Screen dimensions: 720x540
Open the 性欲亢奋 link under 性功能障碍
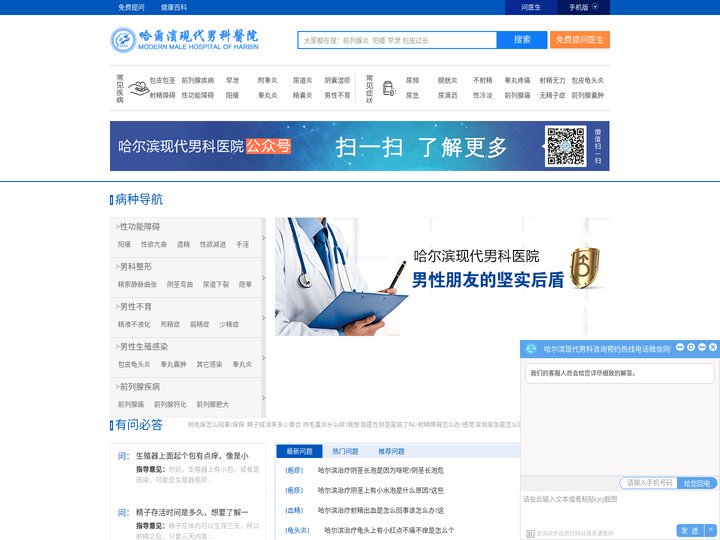point(154,244)
